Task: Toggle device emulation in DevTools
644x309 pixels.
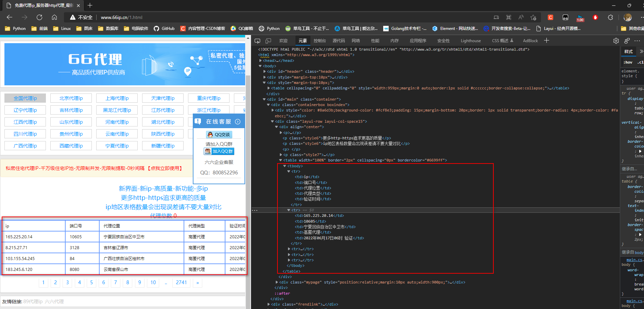Action: pos(268,41)
